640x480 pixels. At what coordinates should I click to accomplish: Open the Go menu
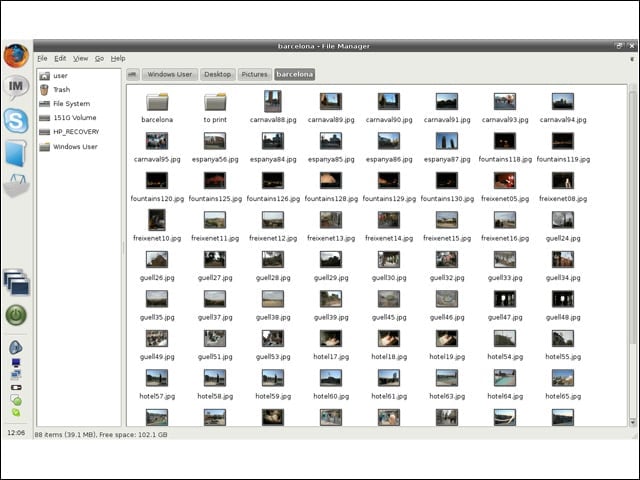click(100, 58)
